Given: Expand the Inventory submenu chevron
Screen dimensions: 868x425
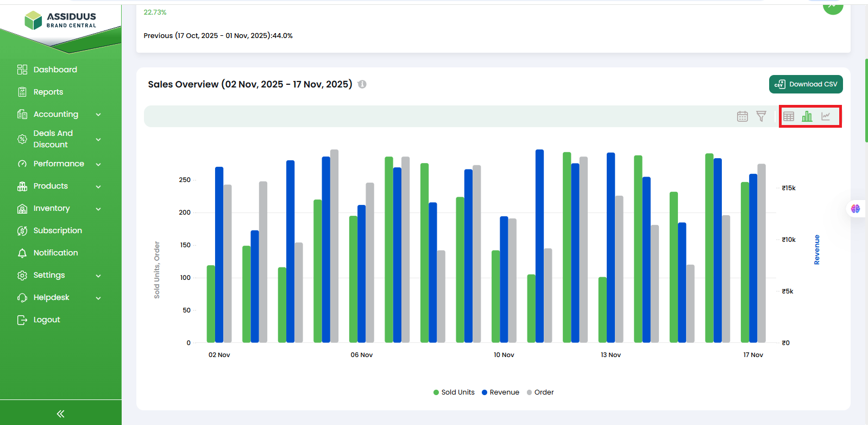Looking at the screenshot, I should point(98,209).
